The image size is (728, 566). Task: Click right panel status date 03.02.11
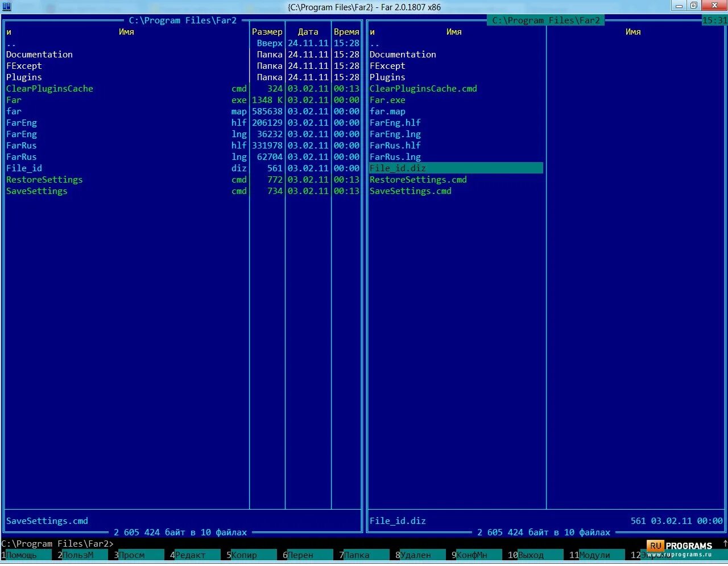tap(672, 521)
